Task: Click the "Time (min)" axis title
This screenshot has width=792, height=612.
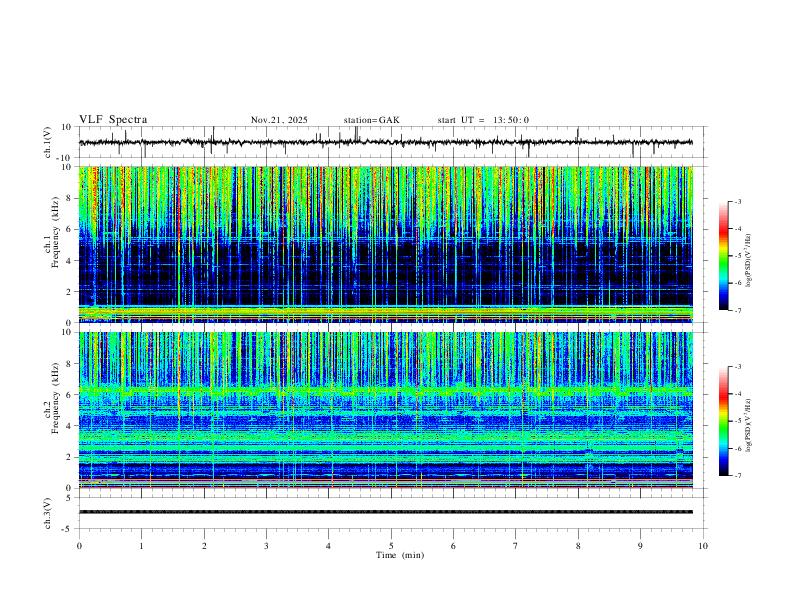Action: pyautogui.click(x=400, y=555)
